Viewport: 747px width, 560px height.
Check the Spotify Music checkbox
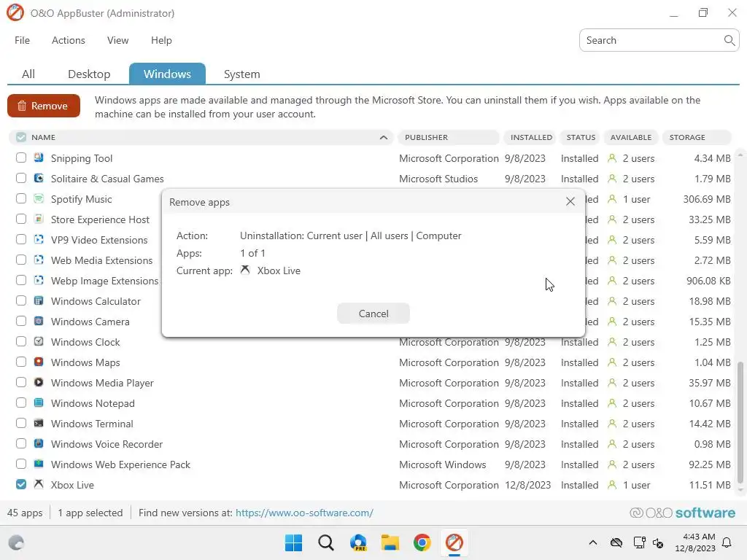click(21, 198)
